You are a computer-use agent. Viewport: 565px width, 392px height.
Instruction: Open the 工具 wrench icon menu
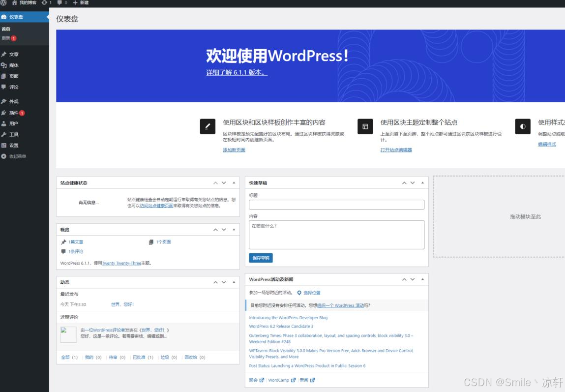click(4, 134)
